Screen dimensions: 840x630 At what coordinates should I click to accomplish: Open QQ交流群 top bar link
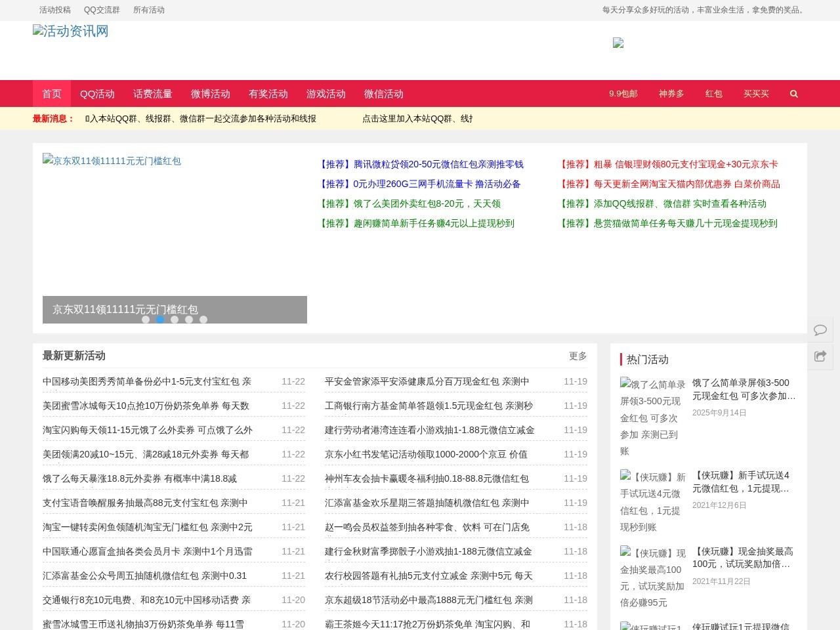[x=102, y=10]
